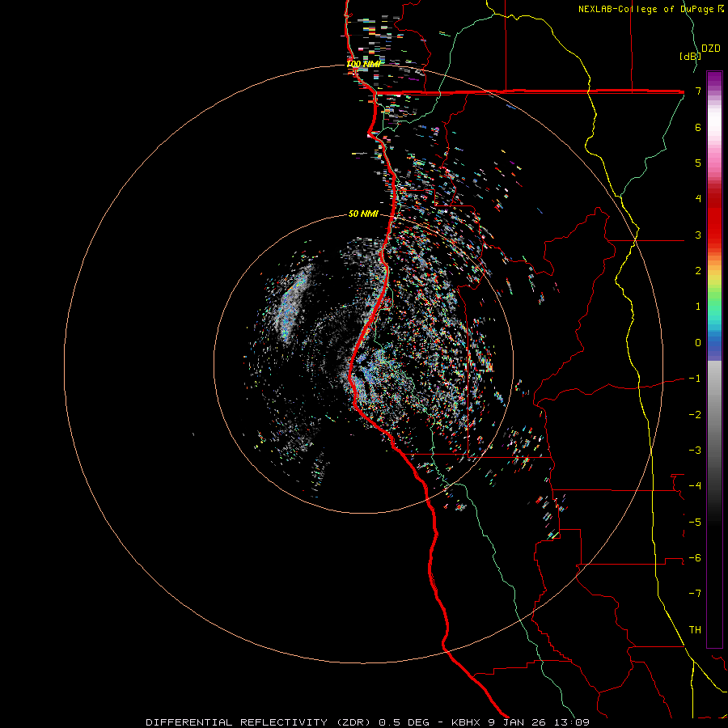This screenshot has width=728, height=728.
Task: Click the Differential Reflectivity (ZDR) caption text
Action: [x=260, y=722]
